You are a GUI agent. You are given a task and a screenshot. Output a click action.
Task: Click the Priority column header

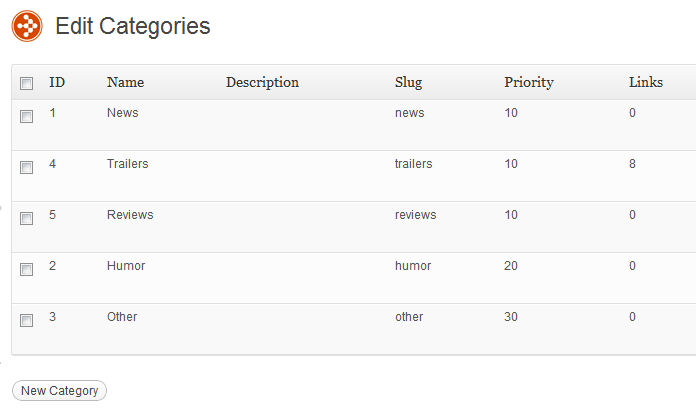click(x=529, y=83)
